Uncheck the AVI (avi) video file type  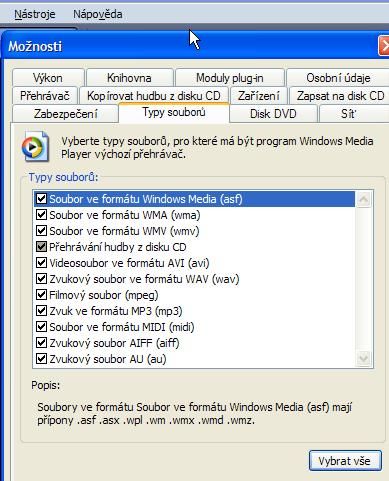tap(41, 263)
